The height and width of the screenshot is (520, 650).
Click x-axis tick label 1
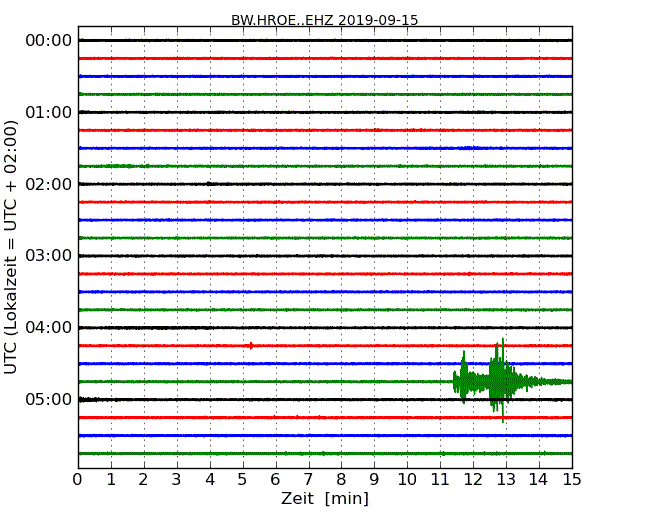point(111,480)
